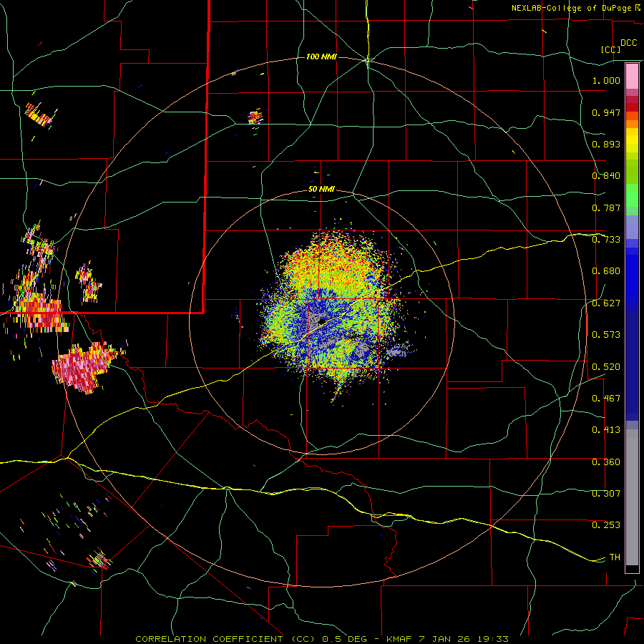Pick the light pink color bar segment
Viewport: 644px width, 644px height.
coord(632,77)
